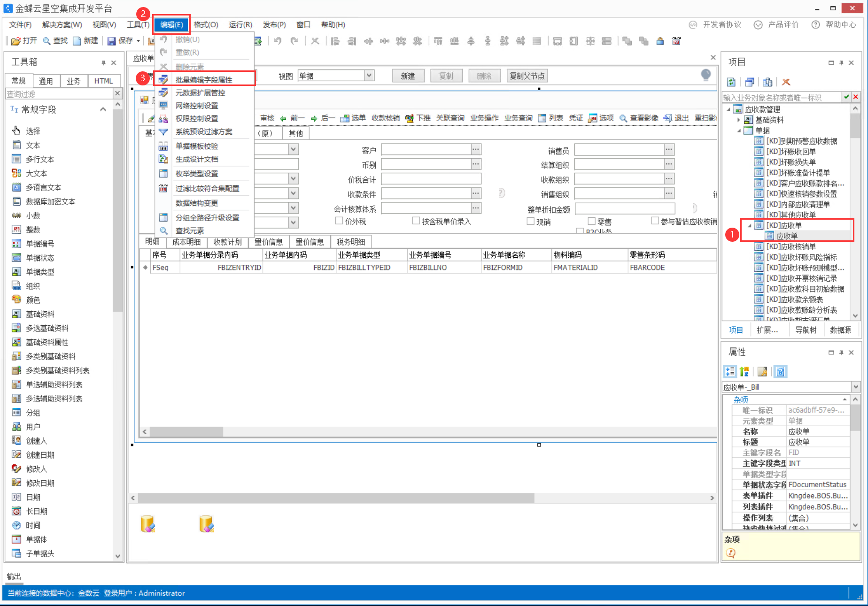
Task: Toggle the 参与暂估应收核销 checkbox
Action: pos(655,221)
